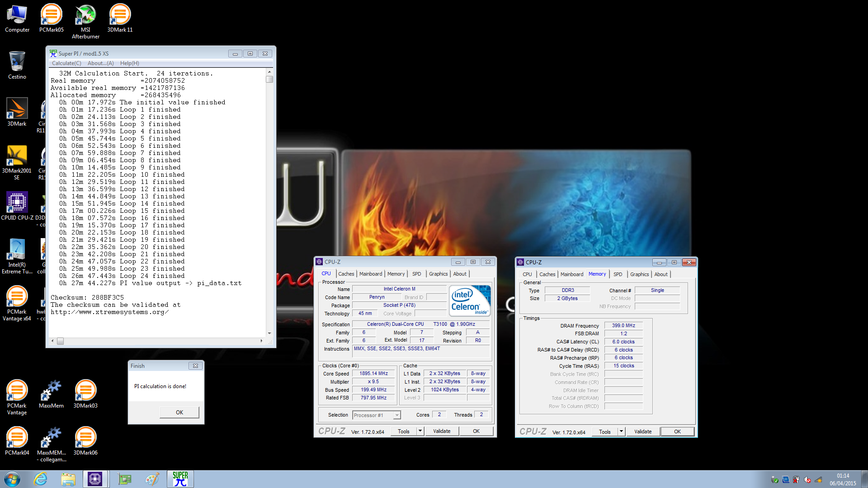
Task: Open SPD tab in right CPU-Z
Action: coord(618,274)
